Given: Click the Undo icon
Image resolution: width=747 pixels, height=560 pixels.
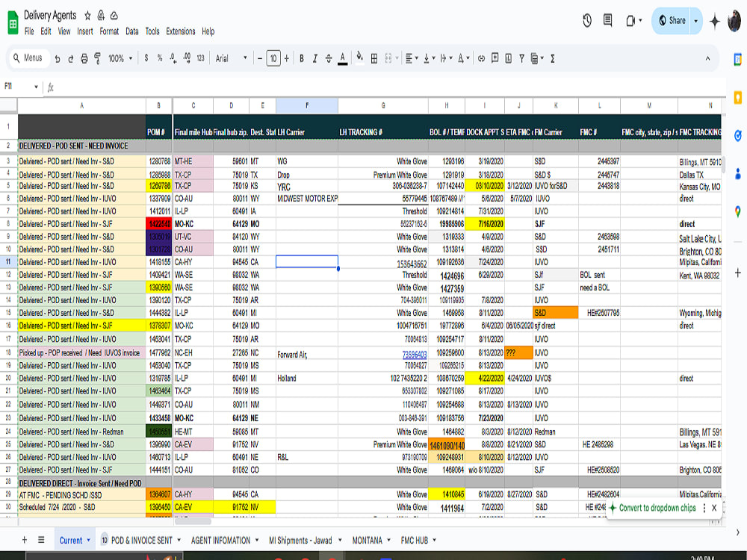Looking at the screenshot, I should 58,58.
